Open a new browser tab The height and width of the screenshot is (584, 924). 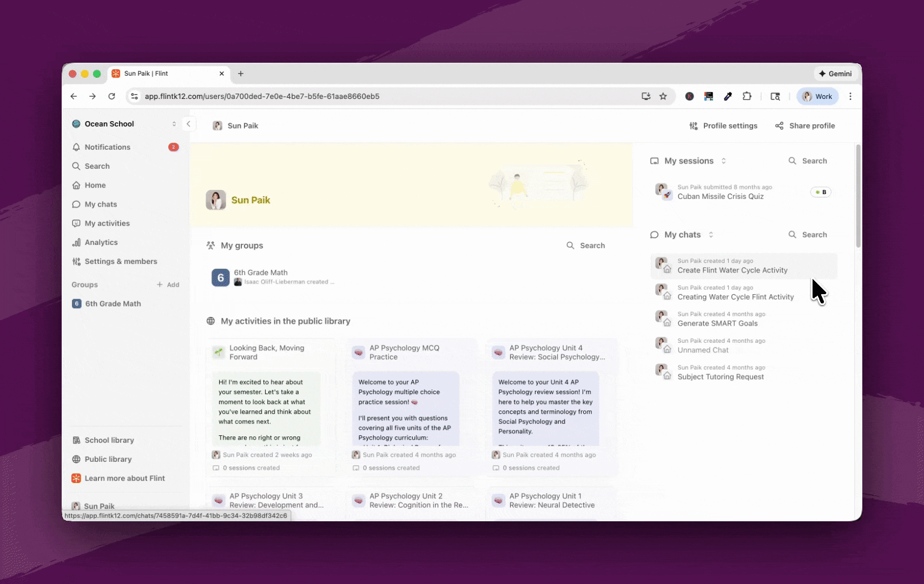[x=241, y=74]
